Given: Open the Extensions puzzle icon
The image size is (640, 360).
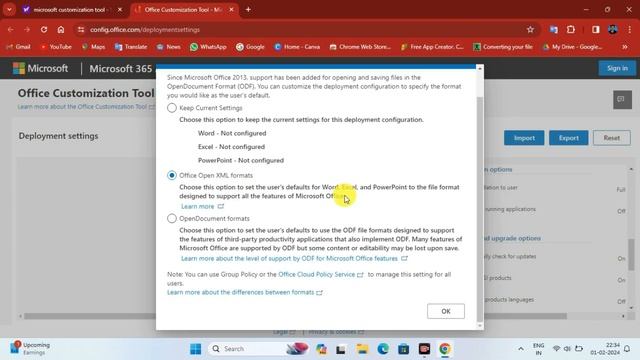Looking at the screenshot, I should (571, 29).
